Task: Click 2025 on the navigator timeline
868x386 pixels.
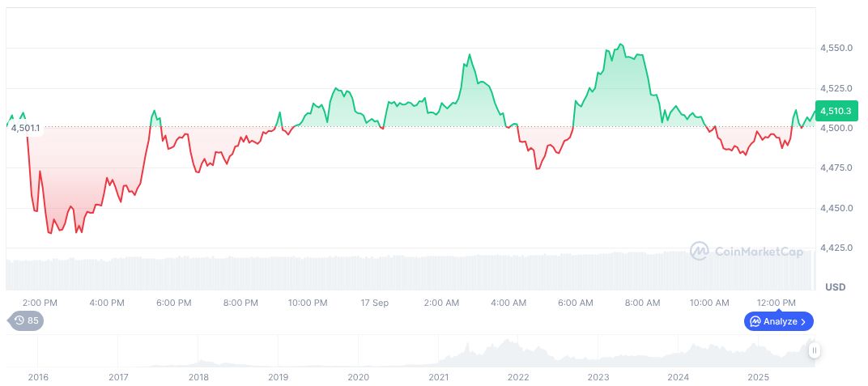Action: (x=758, y=377)
